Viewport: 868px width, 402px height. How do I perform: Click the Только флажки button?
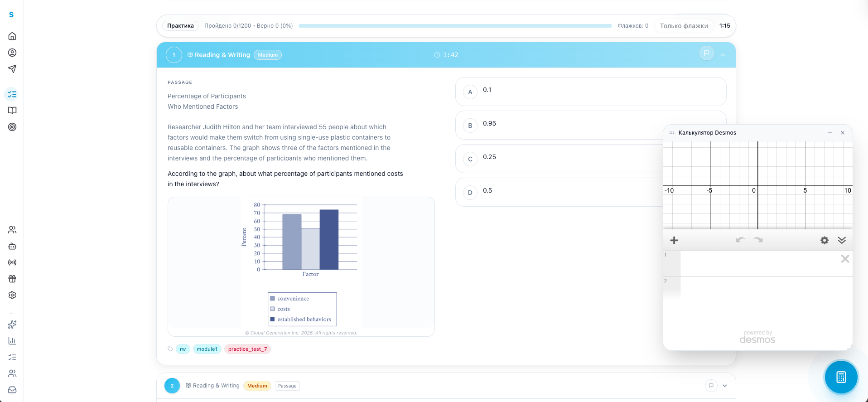pos(684,26)
